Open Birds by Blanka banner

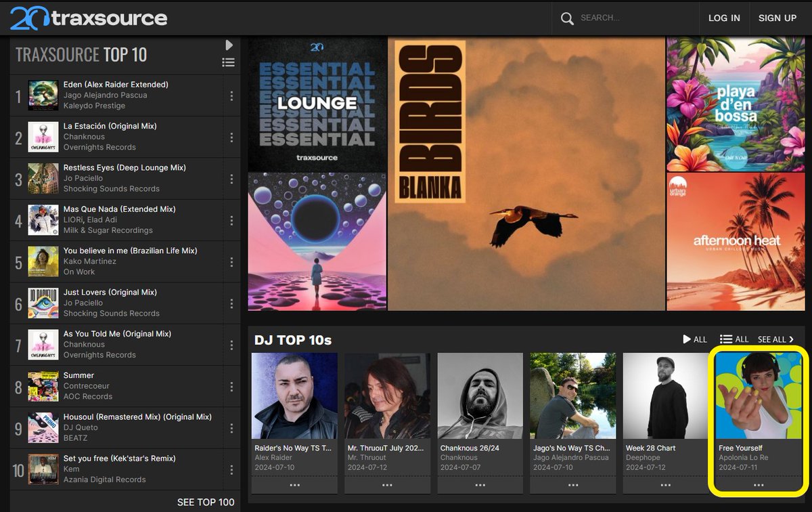tap(526, 174)
